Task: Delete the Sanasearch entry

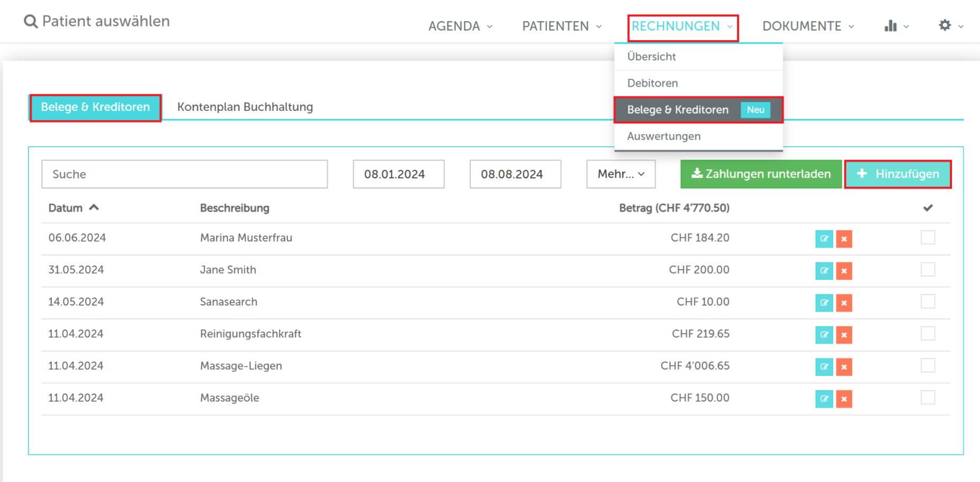Action: (x=844, y=303)
